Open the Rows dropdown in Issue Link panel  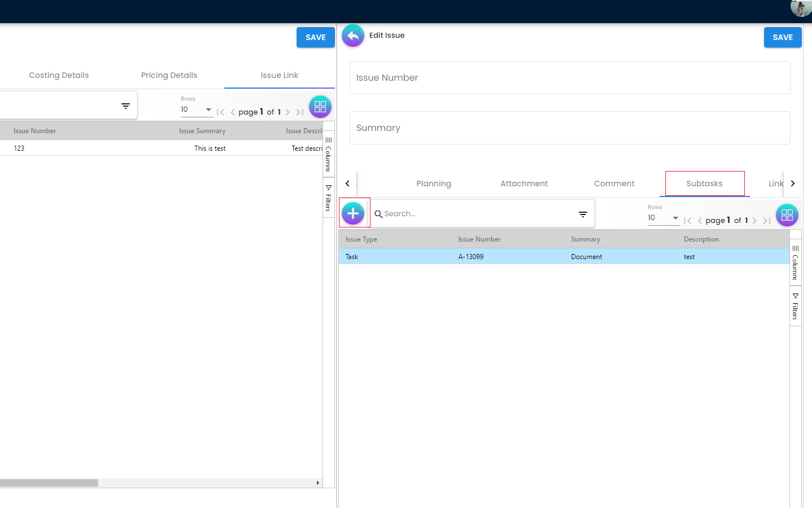click(x=196, y=110)
